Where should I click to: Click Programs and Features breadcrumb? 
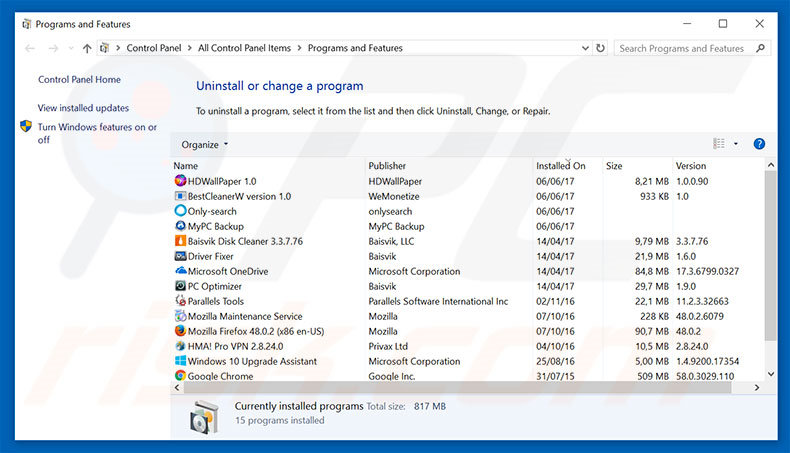point(355,48)
